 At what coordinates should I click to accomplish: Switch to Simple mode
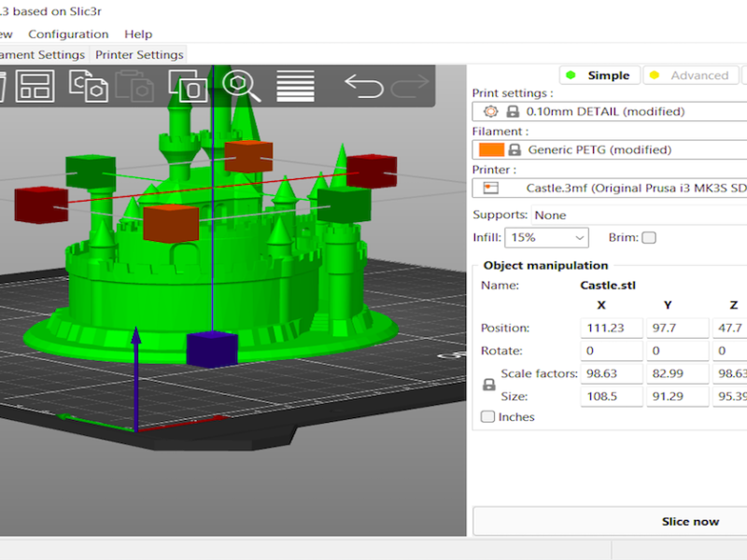pyautogui.click(x=599, y=76)
